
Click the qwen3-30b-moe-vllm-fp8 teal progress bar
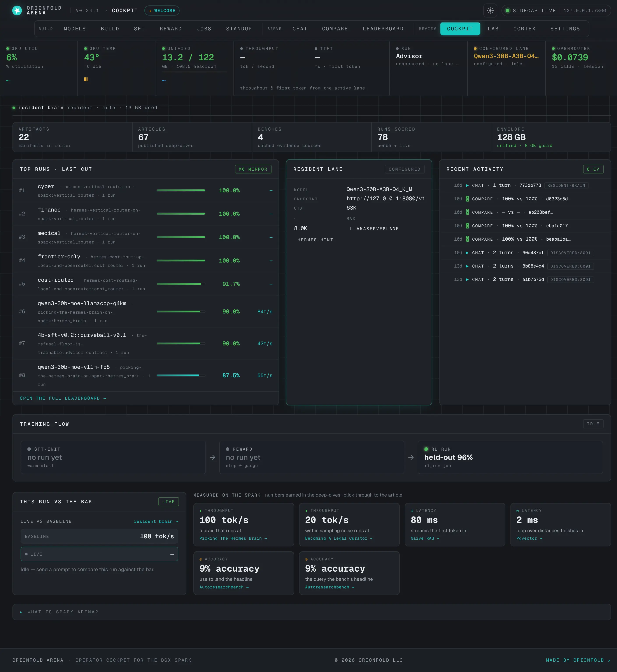181,375
